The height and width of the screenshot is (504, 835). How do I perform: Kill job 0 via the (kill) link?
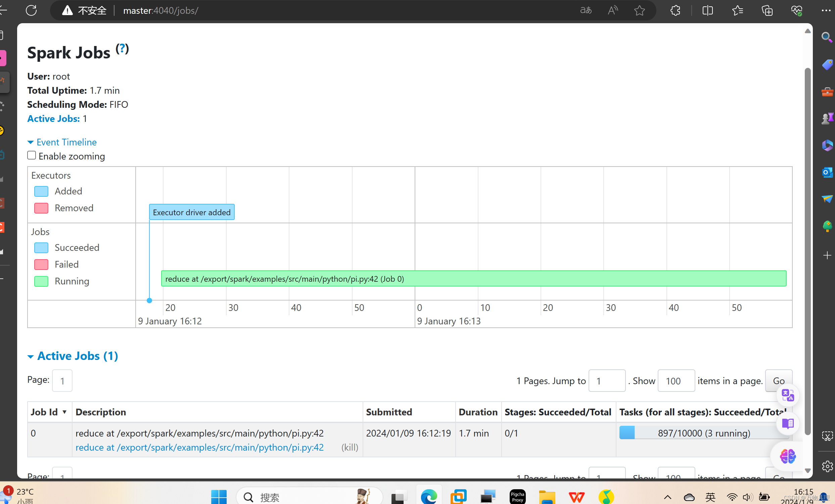(350, 447)
